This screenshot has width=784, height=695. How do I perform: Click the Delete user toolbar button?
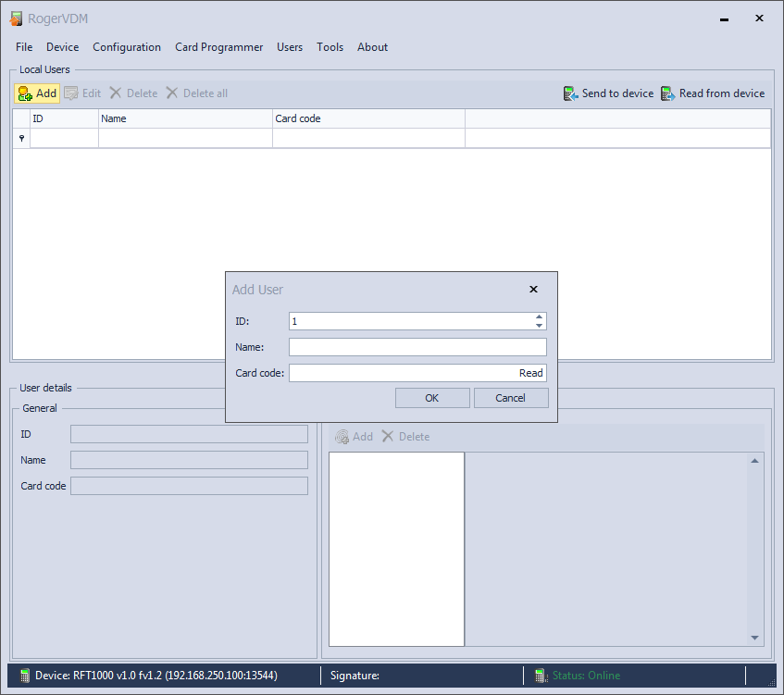[133, 93]
